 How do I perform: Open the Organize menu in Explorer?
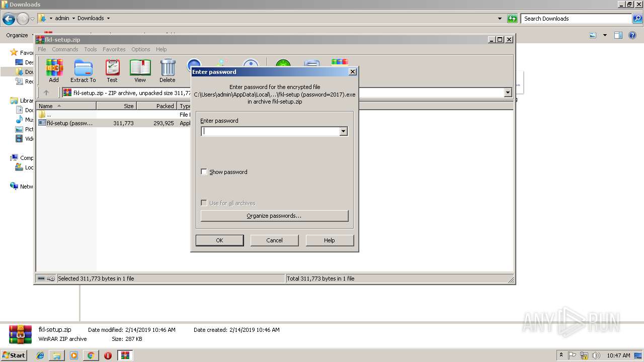click(x=20, y=35)
